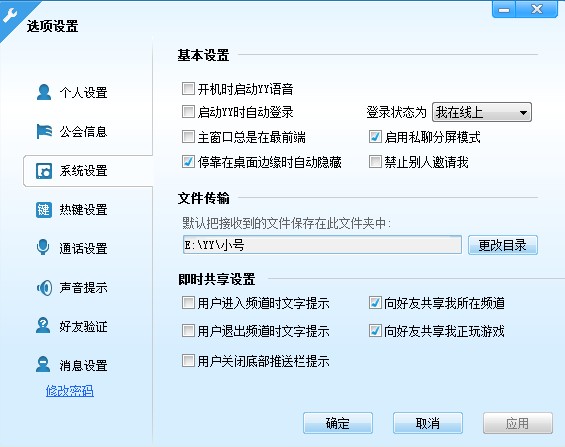Check 启动YY时自动登录 option
The width and height of the screenshot is (565, 447).
[x=188, y=112]
